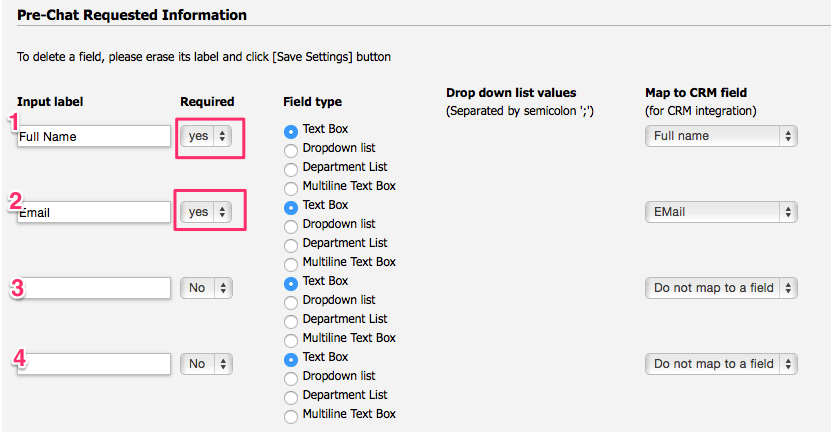
Task: Select Multiline Text Box for Full Name row
Action: point(291,187)
